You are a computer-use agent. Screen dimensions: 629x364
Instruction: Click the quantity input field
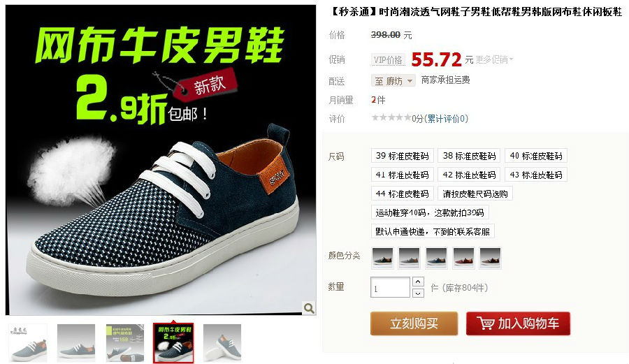[x=390, y=287]
